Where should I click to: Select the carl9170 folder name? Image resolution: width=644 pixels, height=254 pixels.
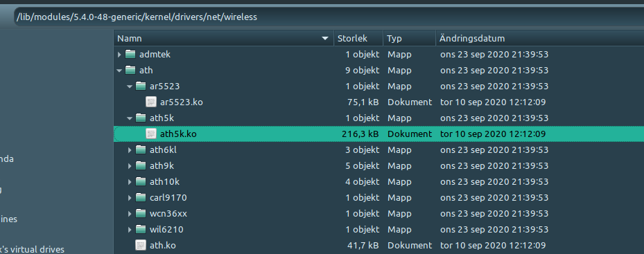[168, 198]
